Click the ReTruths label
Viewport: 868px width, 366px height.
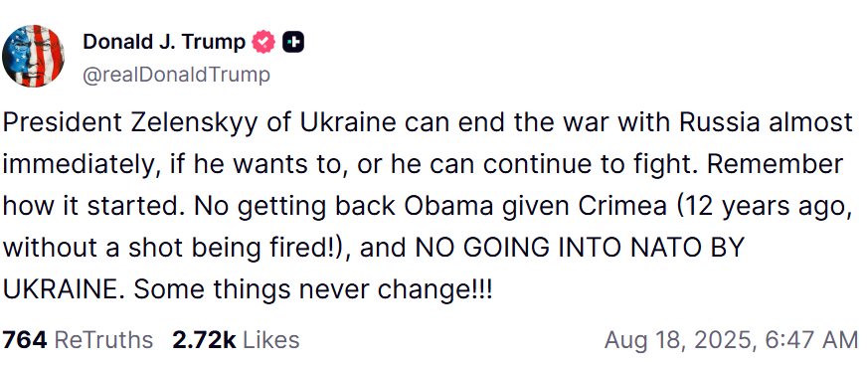coord(103,340)
